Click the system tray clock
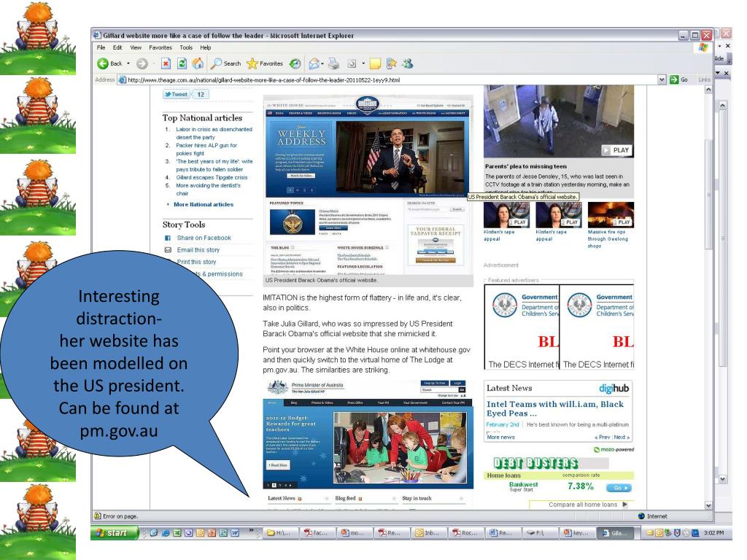Screen dimensions: 747x560 click(x=713, y=533)
